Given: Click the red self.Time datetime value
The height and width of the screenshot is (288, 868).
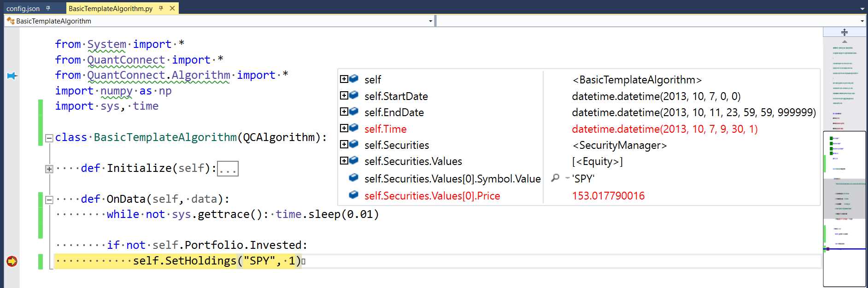Looking at the screenshot, I should [665, 129].
